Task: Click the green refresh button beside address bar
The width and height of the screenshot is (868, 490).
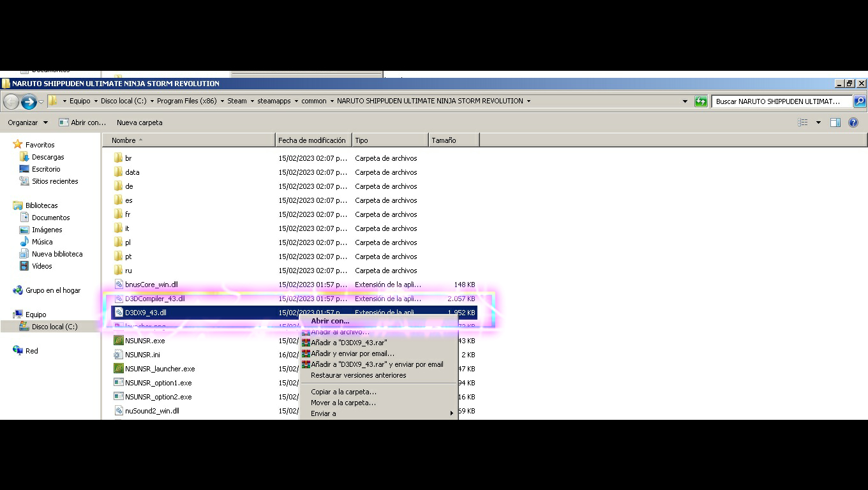Action: [x=701, y=101]
